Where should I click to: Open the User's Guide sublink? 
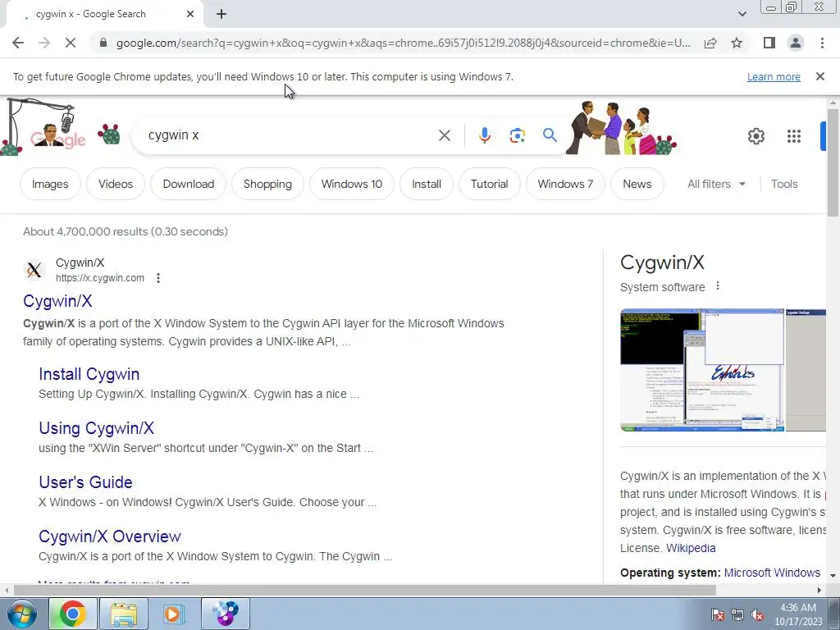(x=85, y=482)
